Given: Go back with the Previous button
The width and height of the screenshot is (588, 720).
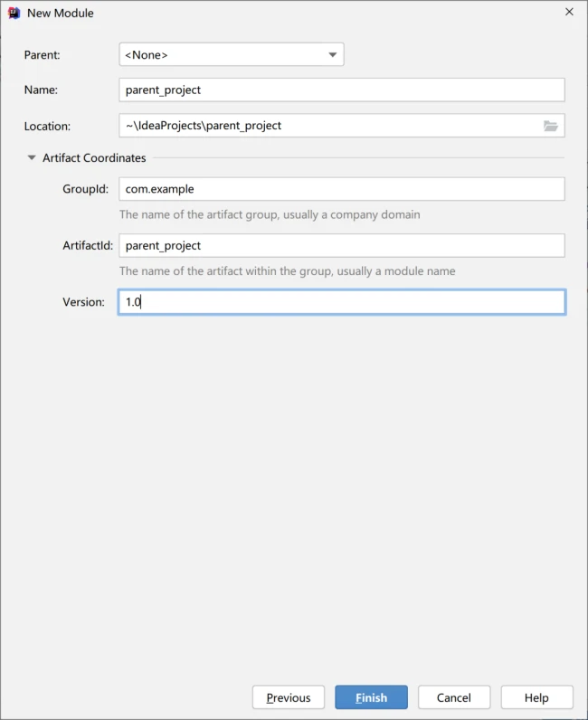Looking at the screenshot, I should (x=289, y=697).
